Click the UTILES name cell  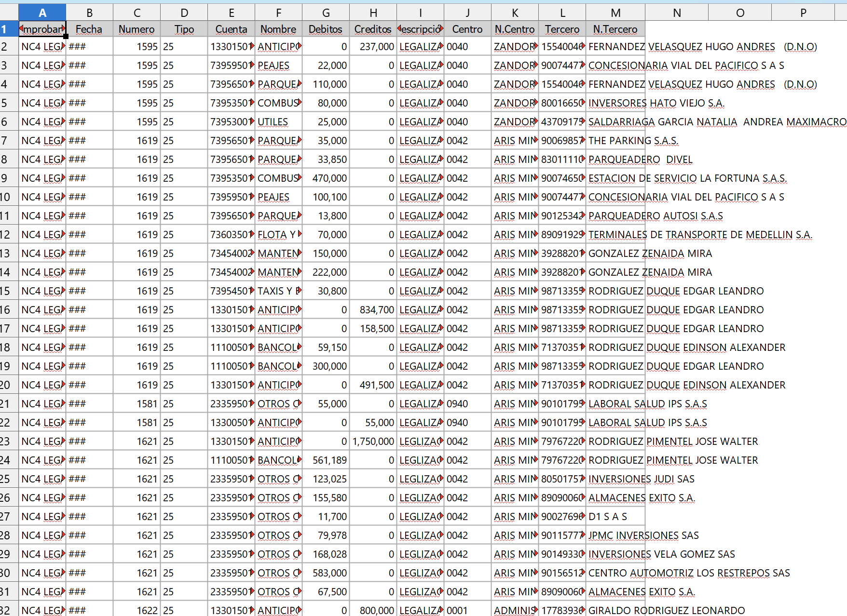279,122
